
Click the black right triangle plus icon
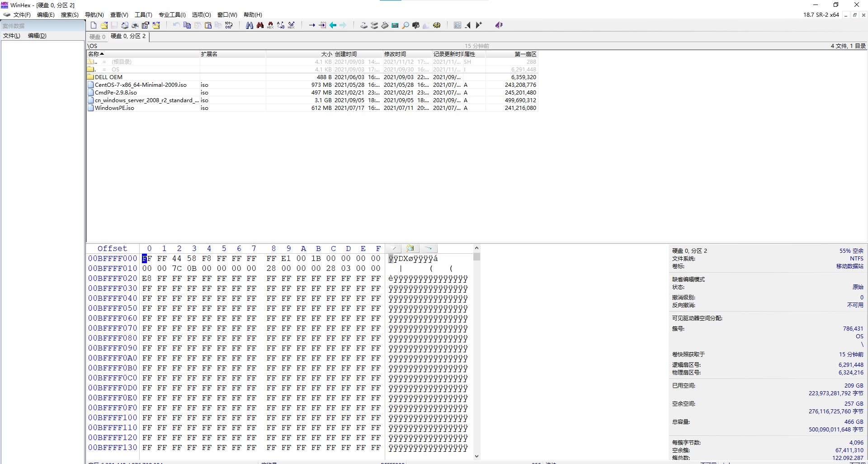click(479, 25)
